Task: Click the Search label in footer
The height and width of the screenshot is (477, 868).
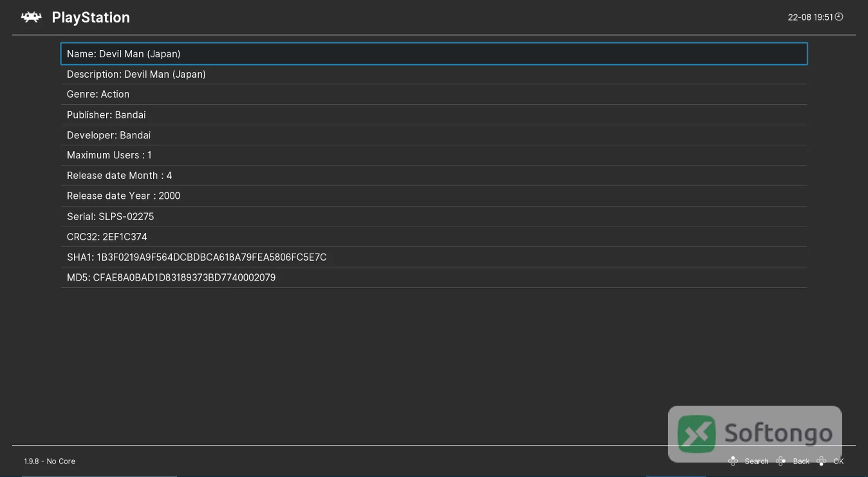Action: coord(756,461)
